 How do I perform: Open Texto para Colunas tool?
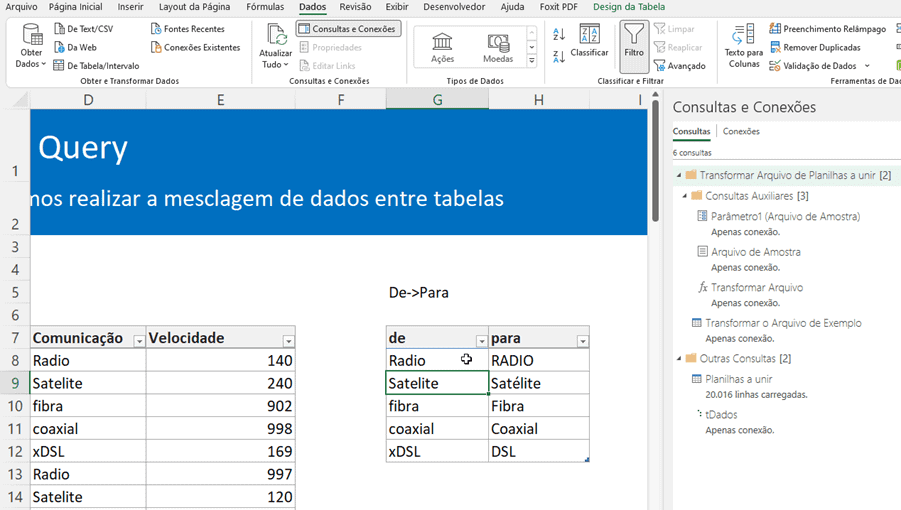[x=743, y=46]
